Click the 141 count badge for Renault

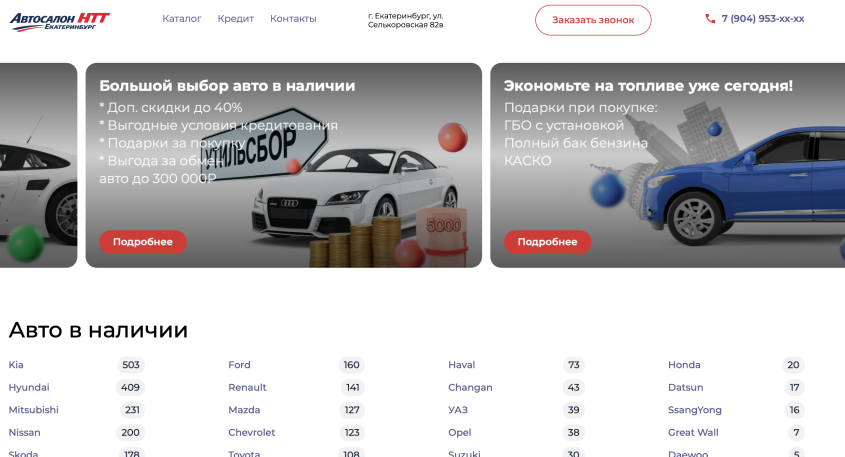[x=353, y=387]
